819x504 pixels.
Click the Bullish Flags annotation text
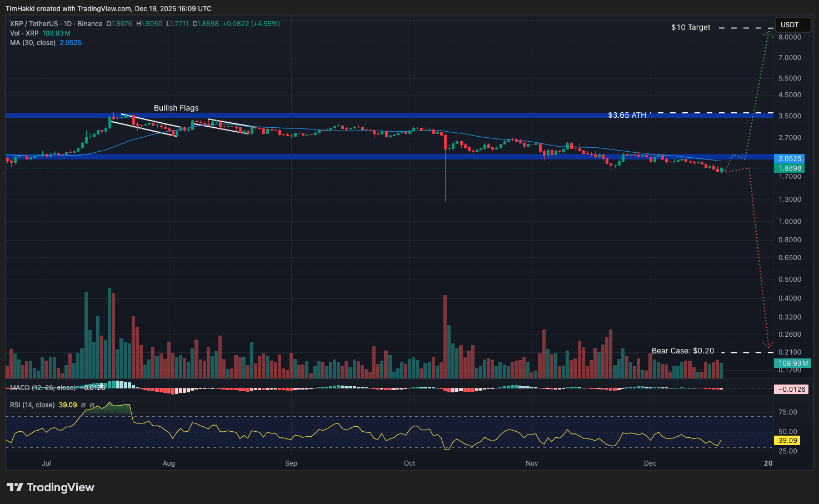click(176, 108)
